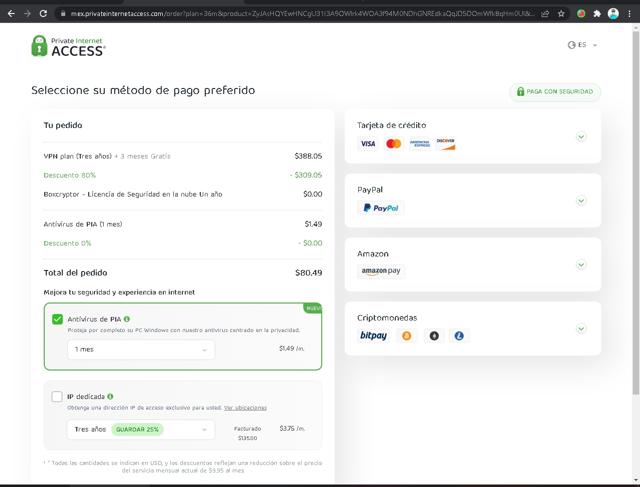
Task: Click the '$3.75 /m.' dedicated IP price
Action: 292,429
